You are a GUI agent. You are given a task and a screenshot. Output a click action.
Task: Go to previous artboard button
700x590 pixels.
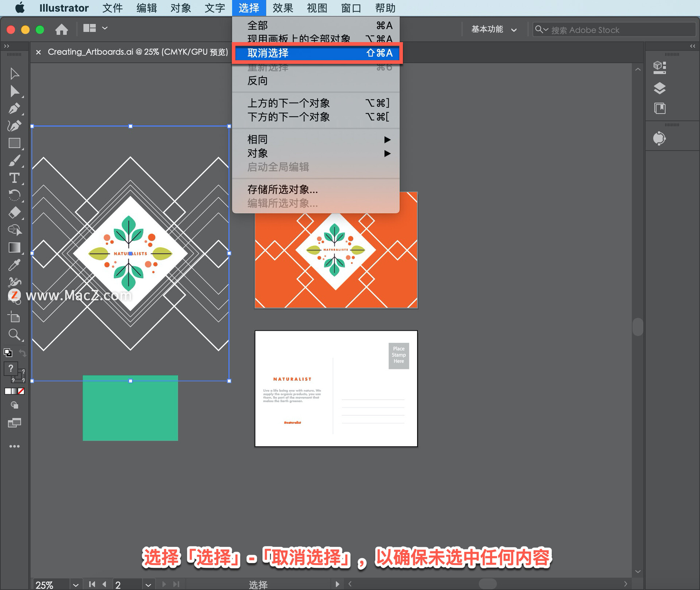click(x=105, y=584)
